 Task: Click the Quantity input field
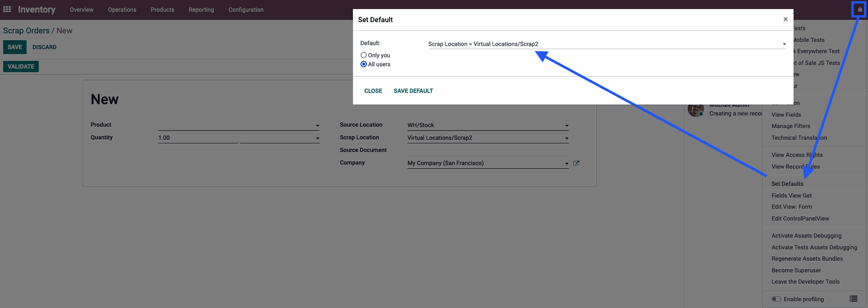[198, 138]
